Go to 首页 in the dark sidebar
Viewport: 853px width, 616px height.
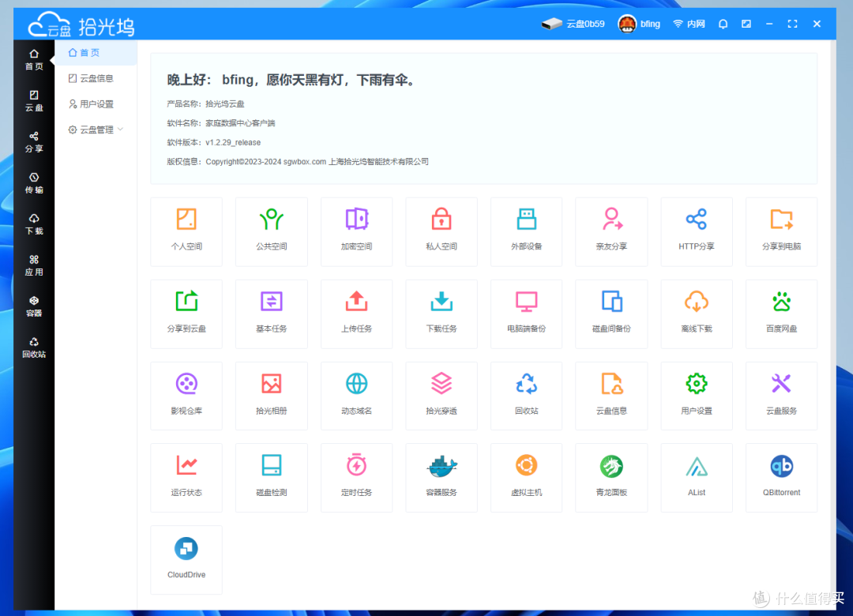[34, 60]
